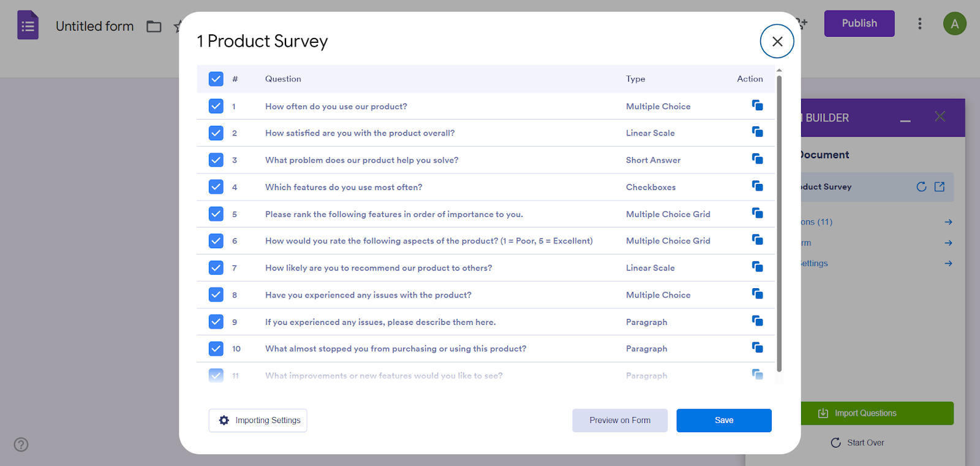
Task: Open Importing Settings
Action: [x=258, y=421]
